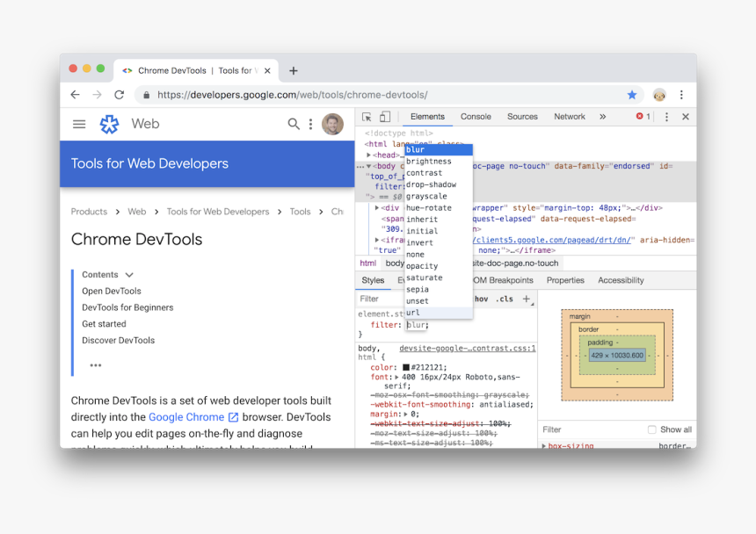756x534 pixels.
Task: Activate the inspect element picker icon
Action: click(367, 117)
